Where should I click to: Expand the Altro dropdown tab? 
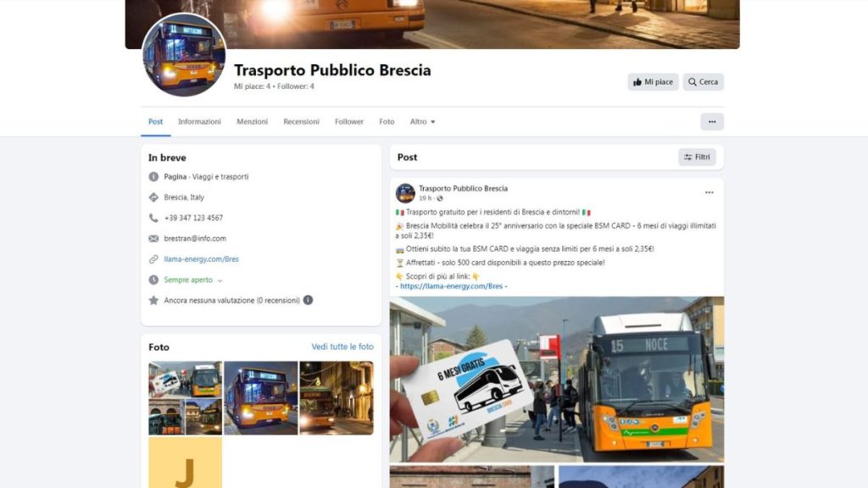tap(422, 122)
